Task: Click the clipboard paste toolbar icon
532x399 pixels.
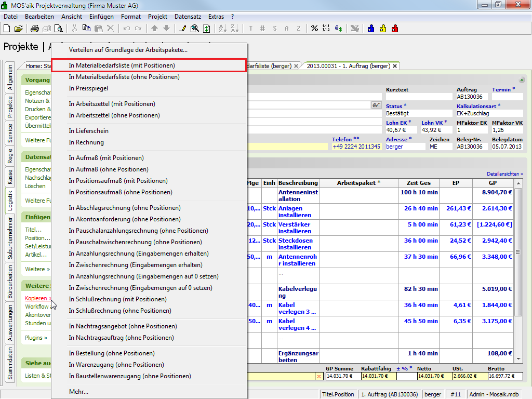Action: pos(98,29)
